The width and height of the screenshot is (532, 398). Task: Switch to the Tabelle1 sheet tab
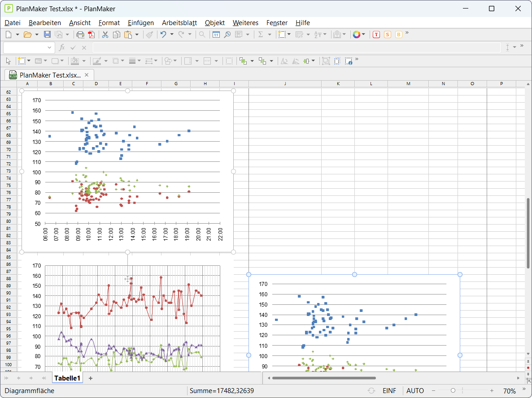tap(67, 378)
